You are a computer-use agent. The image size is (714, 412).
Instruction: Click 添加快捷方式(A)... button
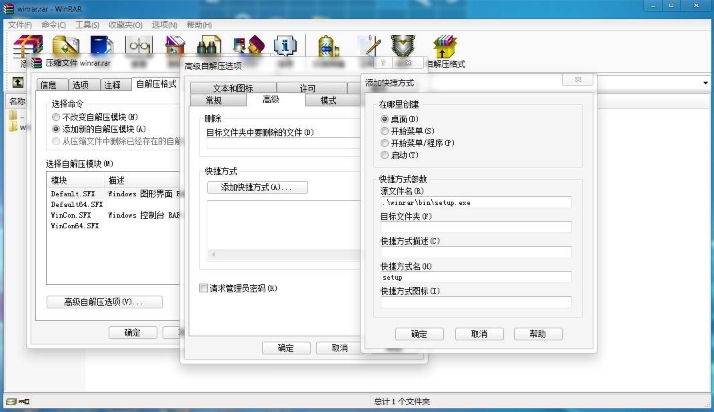tap(257, 187)
